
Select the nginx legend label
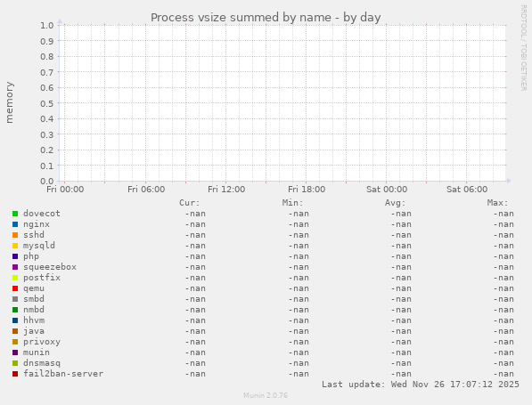point(37,224)
